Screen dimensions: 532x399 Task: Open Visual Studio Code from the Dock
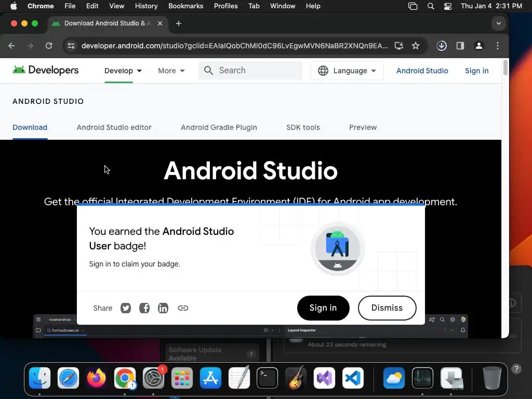click(x=353, y=378)
